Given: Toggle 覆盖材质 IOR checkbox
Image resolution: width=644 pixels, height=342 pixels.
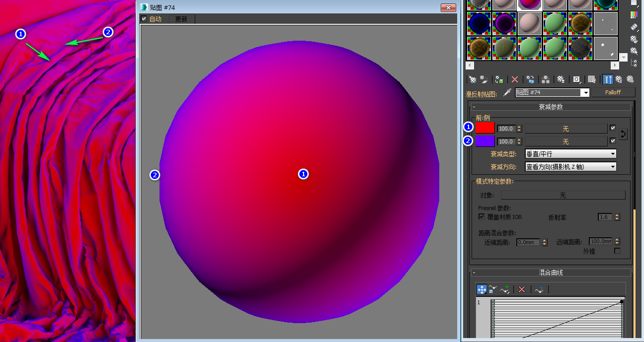Looking at the screenshot, I should 482,217.
